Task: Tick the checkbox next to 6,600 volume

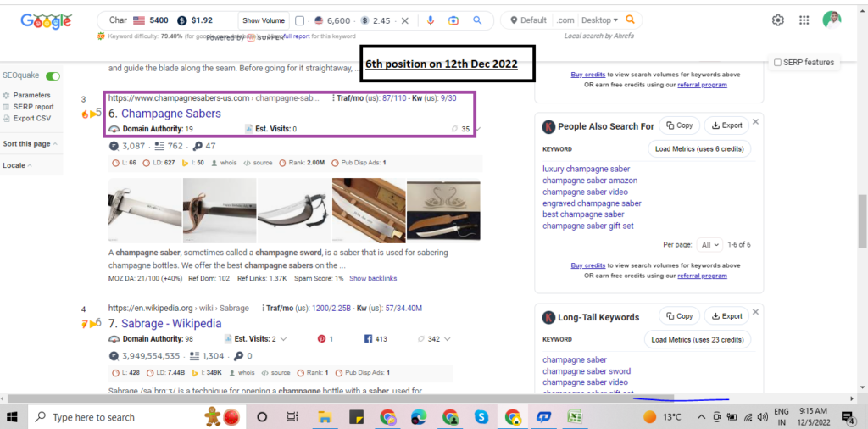Action: coord(299,21)
